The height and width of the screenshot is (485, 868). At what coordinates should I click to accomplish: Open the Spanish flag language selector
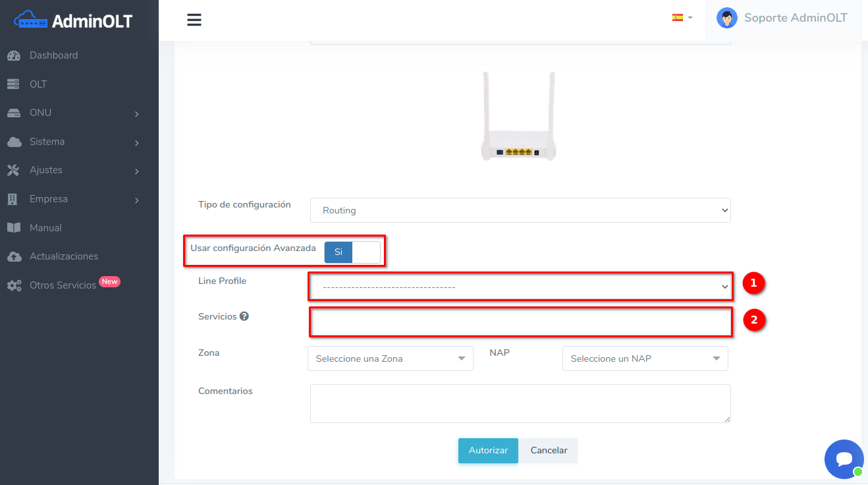click(x=682, y=18)
